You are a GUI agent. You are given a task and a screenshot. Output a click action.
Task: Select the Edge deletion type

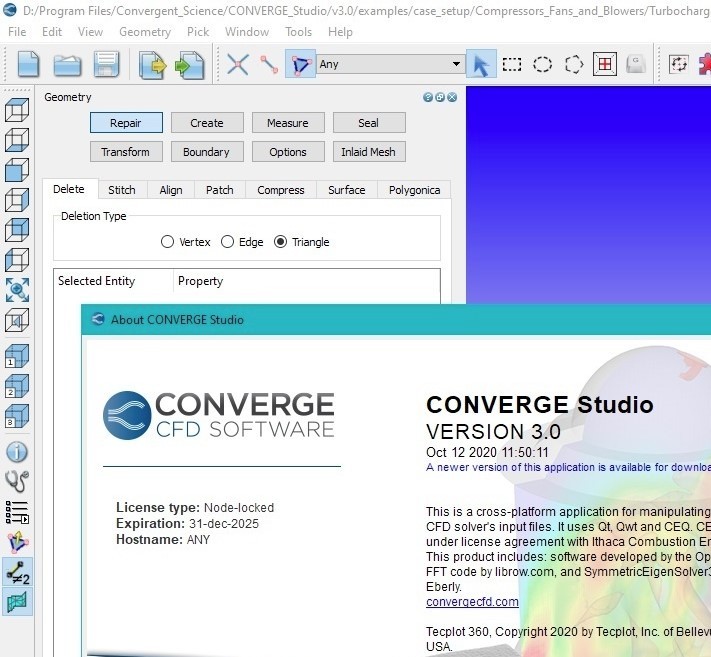coord(228,242)
